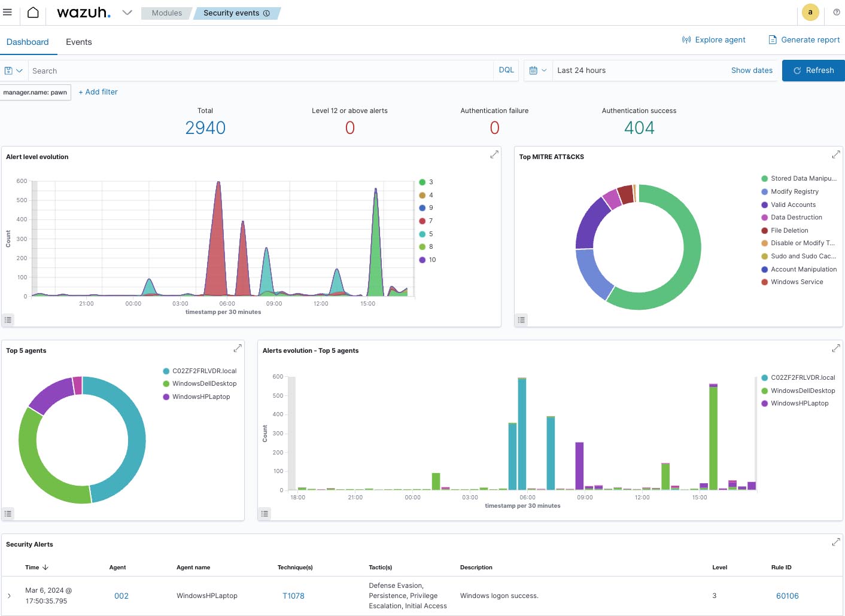Click Show dates
This screenshot has width=845, height=616.
click(x=752, y=70)
